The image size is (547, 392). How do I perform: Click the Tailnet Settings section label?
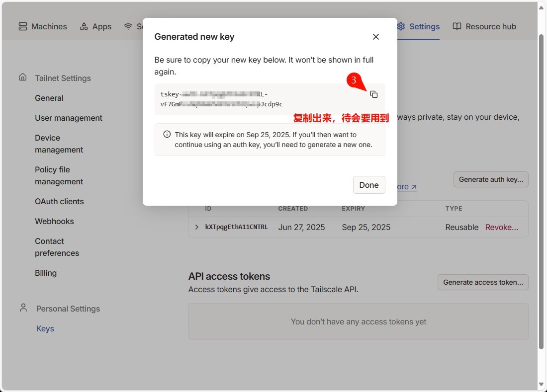(63, 78)
